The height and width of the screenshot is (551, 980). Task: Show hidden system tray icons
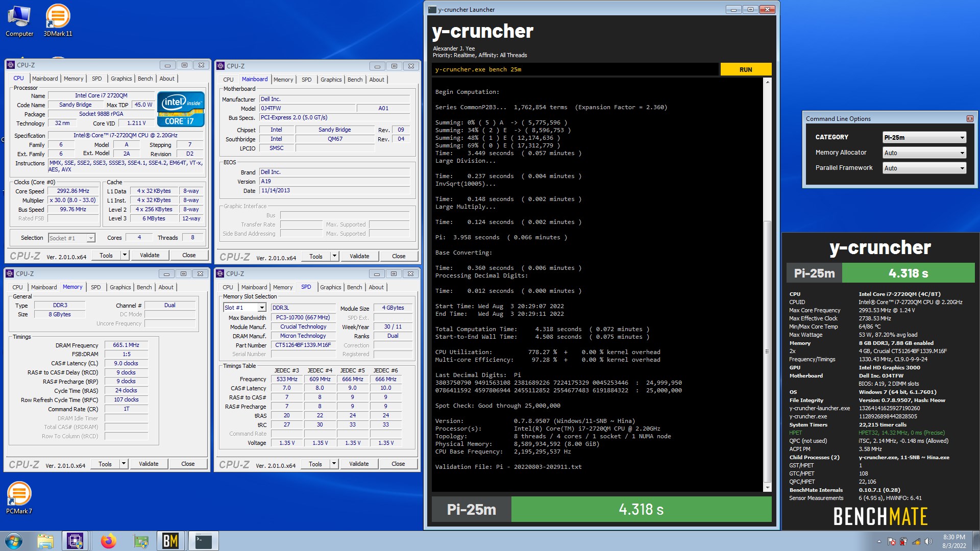click(x=879, y=542)
